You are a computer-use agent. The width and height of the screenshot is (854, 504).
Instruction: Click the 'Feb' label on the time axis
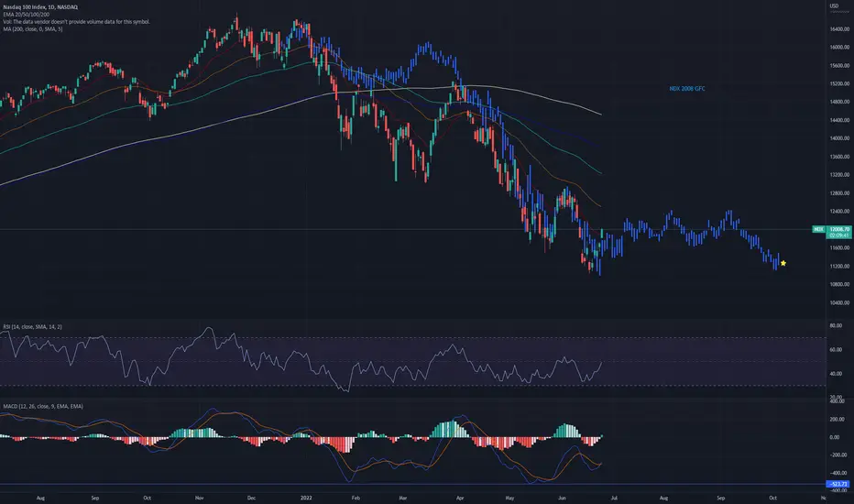pyautogui.click(x=356, y=498)
